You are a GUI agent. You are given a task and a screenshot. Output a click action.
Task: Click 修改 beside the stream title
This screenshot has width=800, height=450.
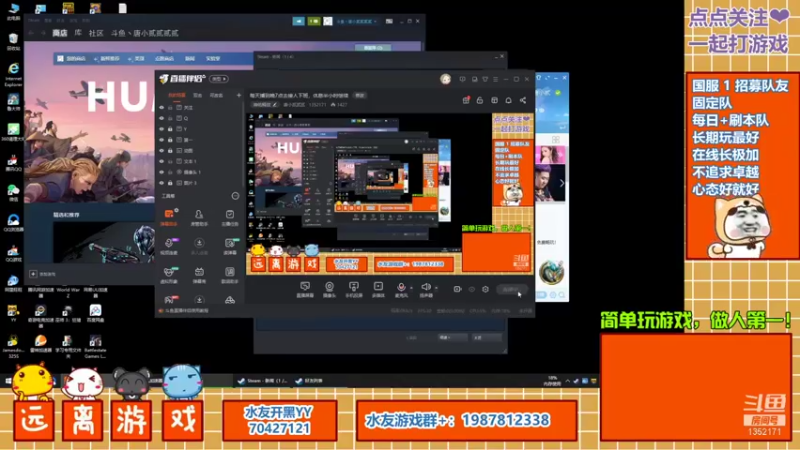click(x=360, y=95)
